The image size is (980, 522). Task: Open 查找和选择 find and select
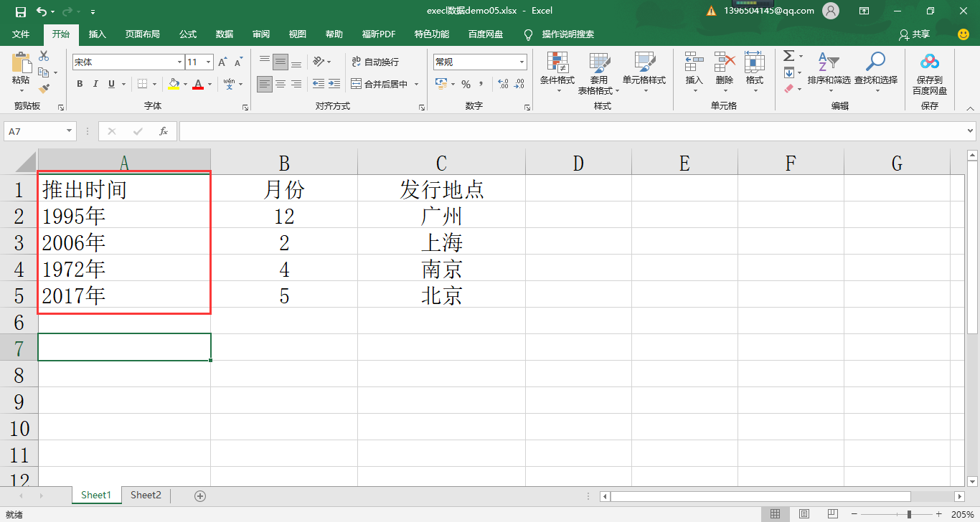point(876,72)
